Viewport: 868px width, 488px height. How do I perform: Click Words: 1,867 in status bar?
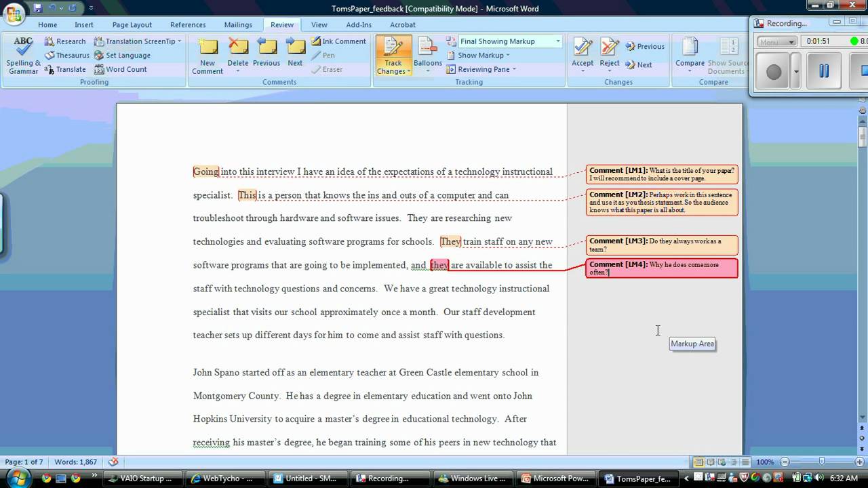(77, 462)
